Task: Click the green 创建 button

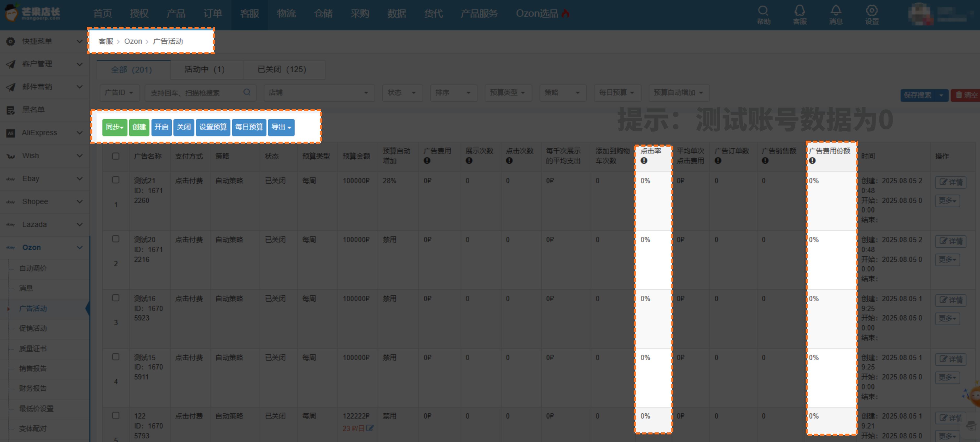Action: tap(139, 127)
